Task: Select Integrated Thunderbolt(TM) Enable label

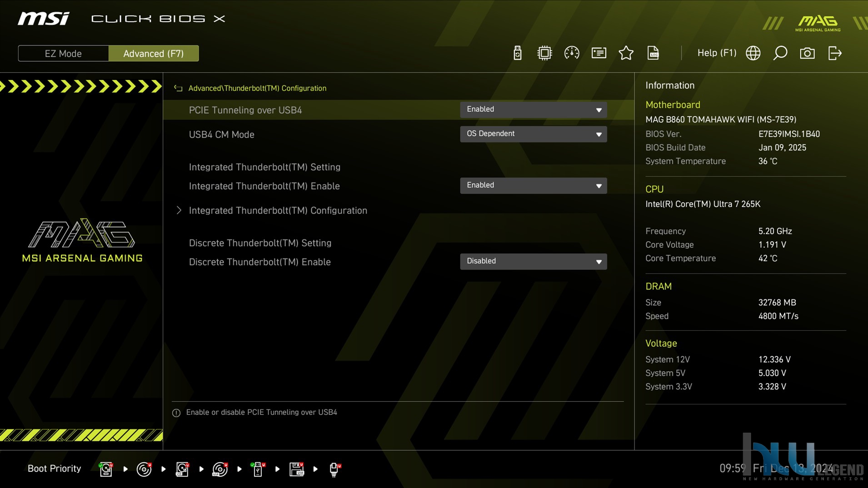Action: (264, 186)
